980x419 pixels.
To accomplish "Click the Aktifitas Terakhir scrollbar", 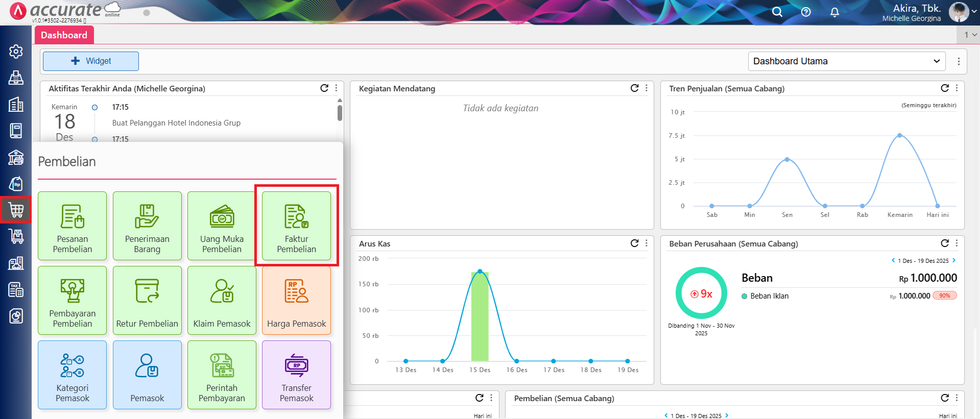I will [340, 112].
